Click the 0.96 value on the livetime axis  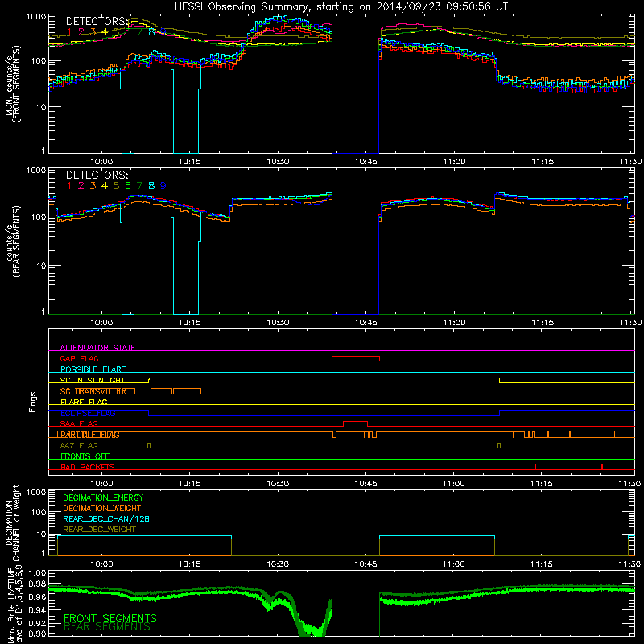tap(38, 597)
